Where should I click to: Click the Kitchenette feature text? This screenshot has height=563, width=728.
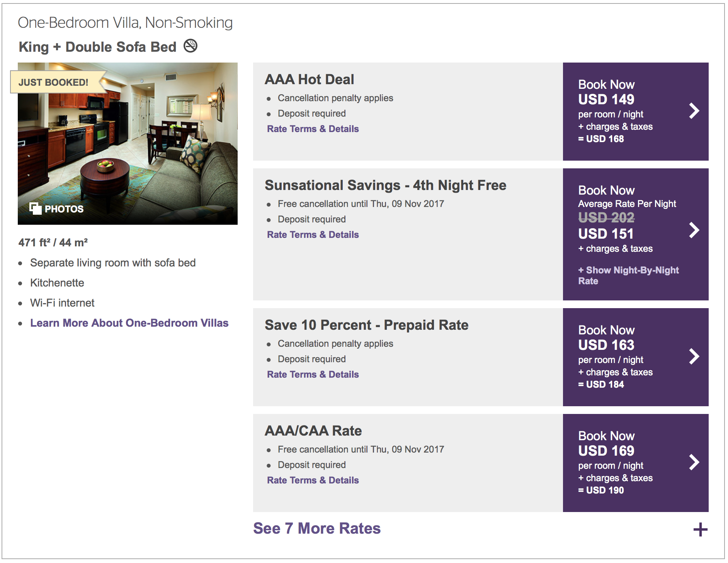(x=57, y=283)
